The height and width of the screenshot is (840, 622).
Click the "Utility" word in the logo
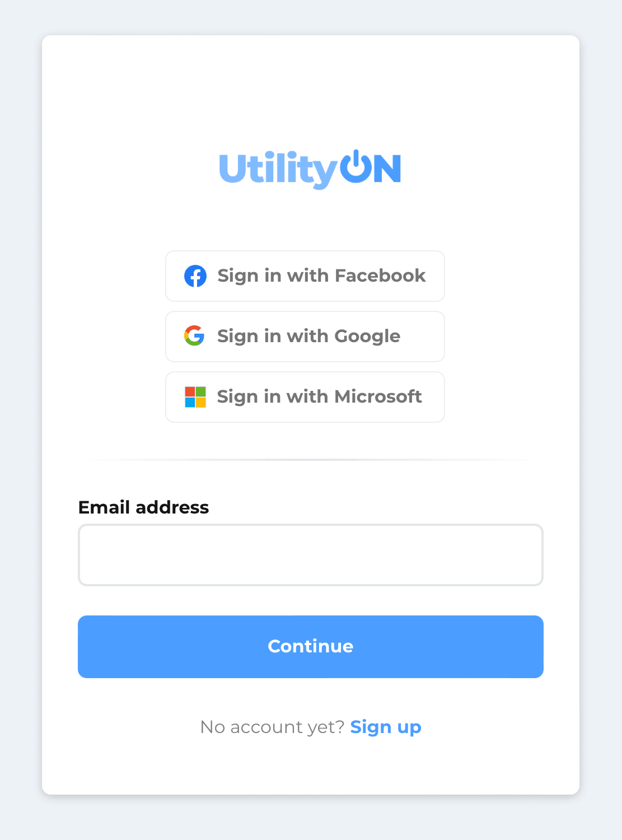[x=278, y=169]
